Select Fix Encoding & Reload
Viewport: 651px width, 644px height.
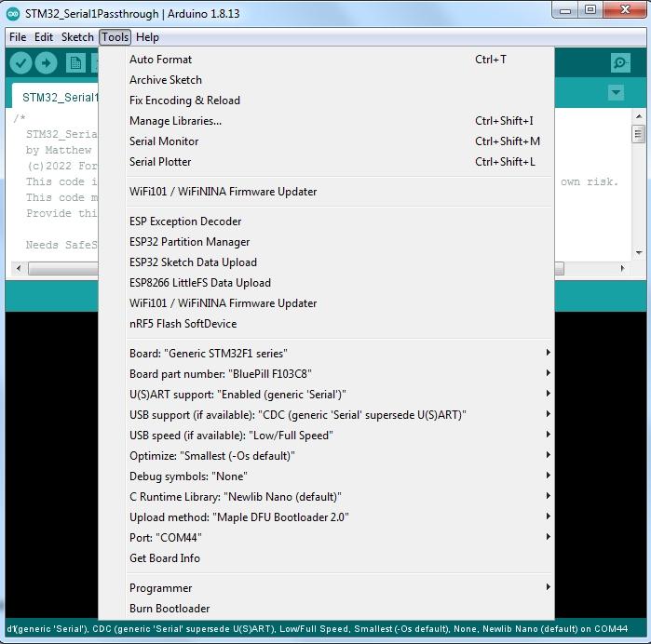click(x=326, y=100)
